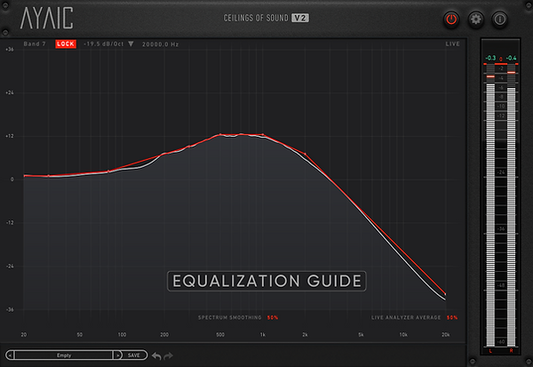The width and height of the screenshot is (533, 367).
Task: Expand the dB/Oct slope dropdown arrow
Action: coord(131,44)
